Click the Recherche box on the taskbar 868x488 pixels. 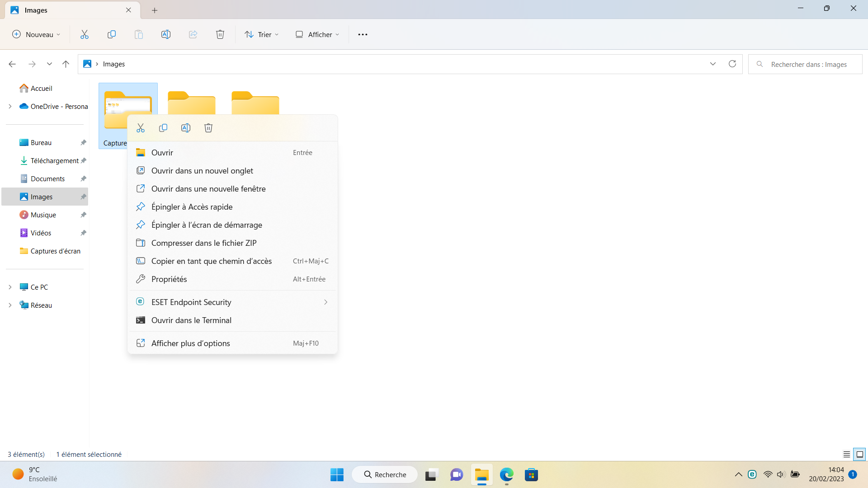(385, 474)
